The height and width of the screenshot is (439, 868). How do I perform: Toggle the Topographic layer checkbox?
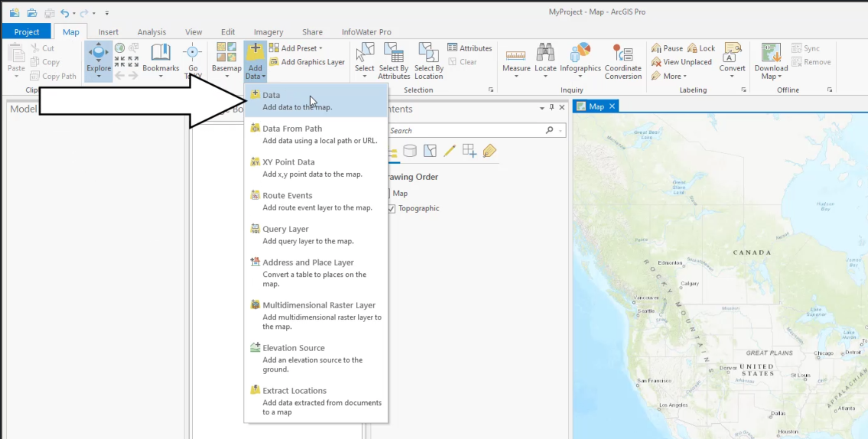392,208
